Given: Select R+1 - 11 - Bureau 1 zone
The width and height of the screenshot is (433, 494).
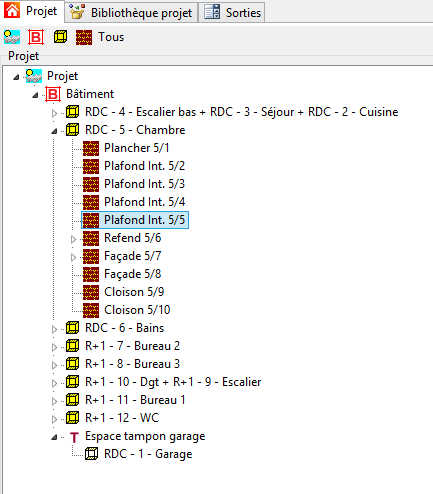Looking at the screenshot, I should (x=135, y=400).
